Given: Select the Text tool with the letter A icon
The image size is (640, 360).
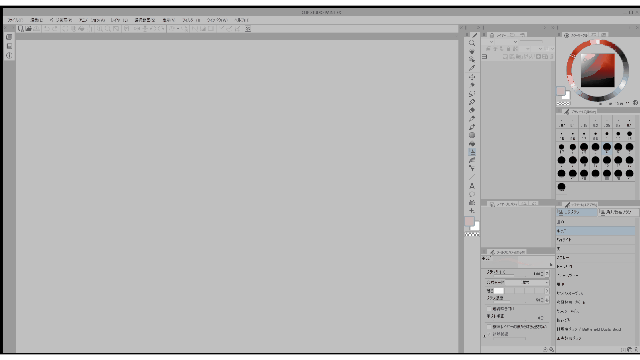Looking at the screenshot, I should click(x=472, y=186).
